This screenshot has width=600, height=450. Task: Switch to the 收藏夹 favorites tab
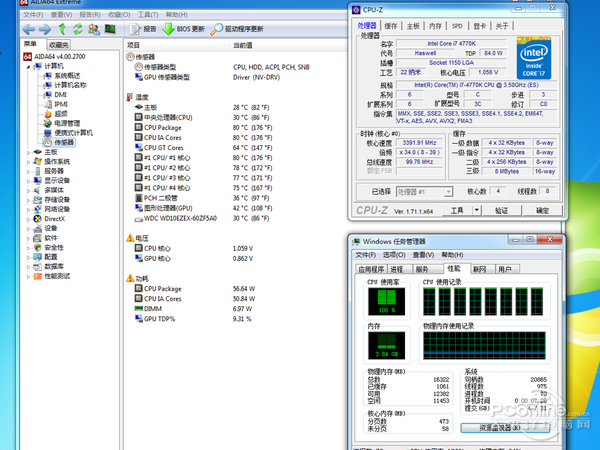pyautogui.click(x=58, y=46)
